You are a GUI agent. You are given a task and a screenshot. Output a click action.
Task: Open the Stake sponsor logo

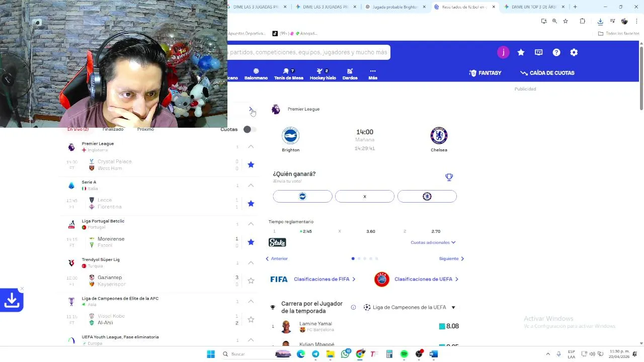[x=277, y=242]
